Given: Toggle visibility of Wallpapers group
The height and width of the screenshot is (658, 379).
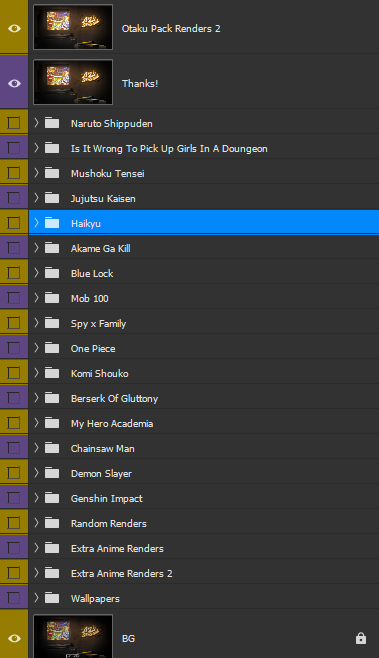Looking at the screenshot, I should [14, 598].
